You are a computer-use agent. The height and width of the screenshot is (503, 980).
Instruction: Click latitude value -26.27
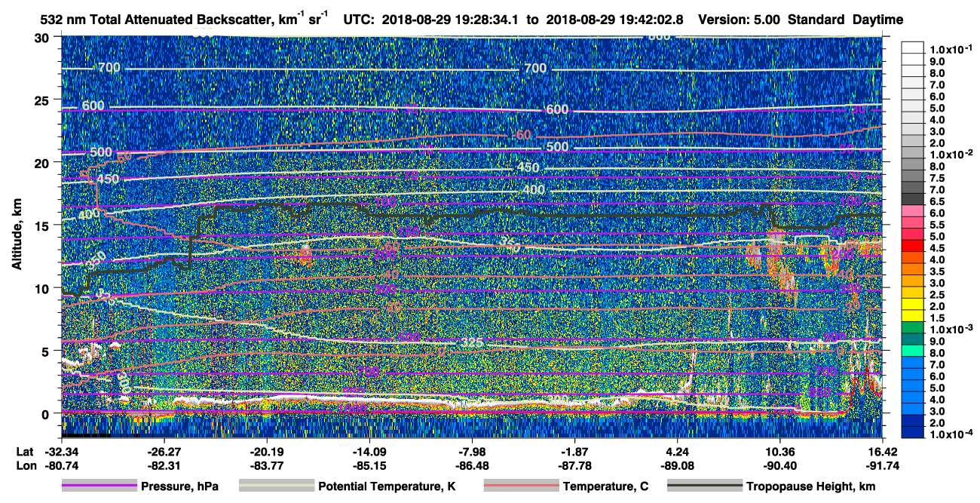pos(164,451)
